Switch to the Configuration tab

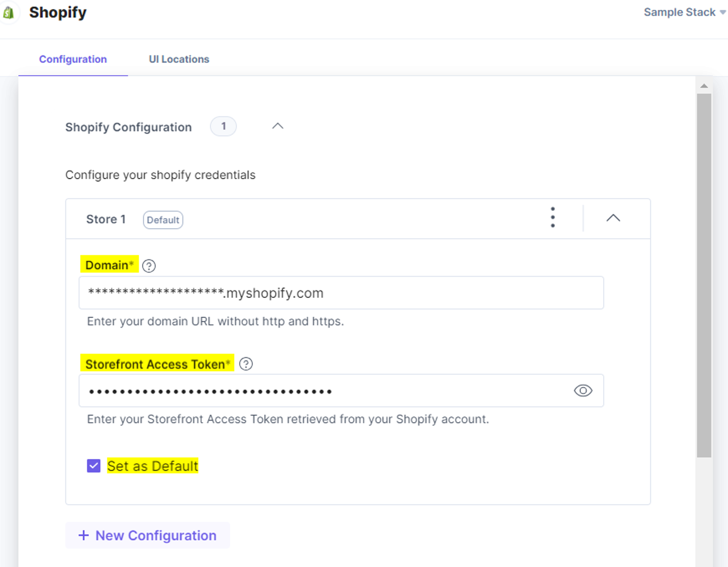tap(73, 59)
